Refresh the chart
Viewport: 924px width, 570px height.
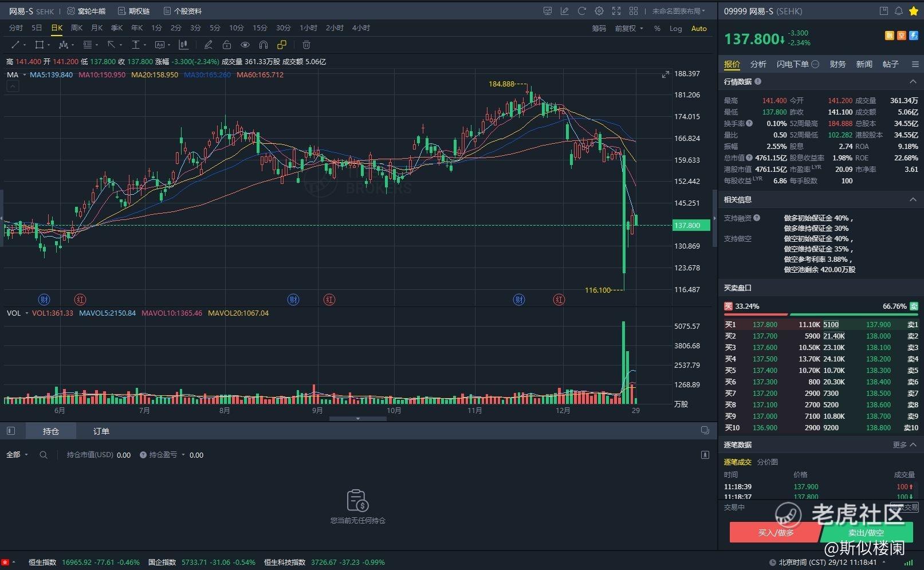582,11
